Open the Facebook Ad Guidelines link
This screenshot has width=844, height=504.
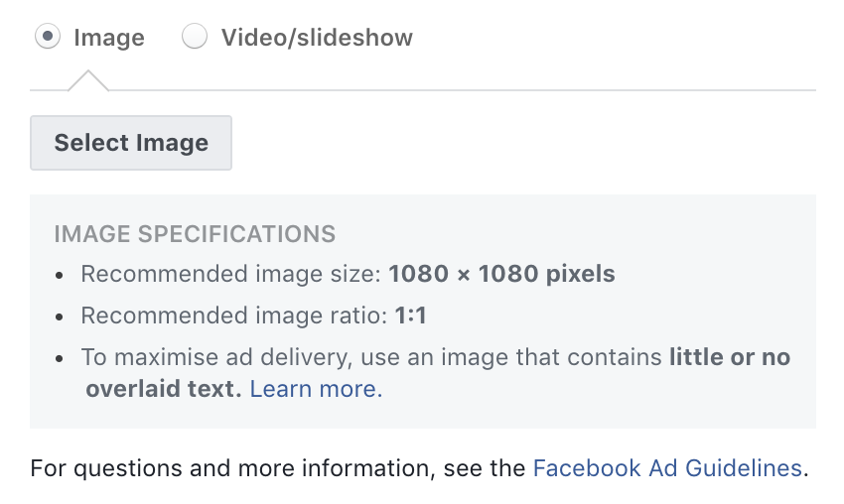tap(667, 468)
